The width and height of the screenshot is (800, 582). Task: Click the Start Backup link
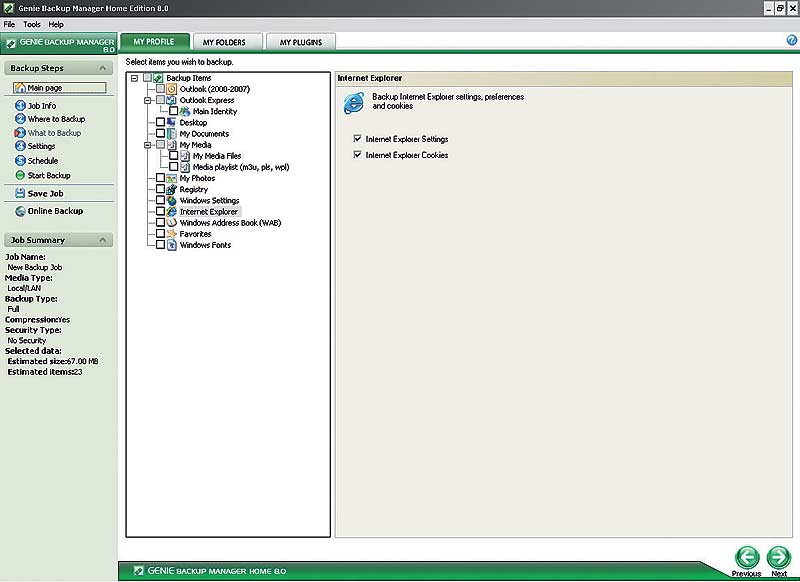coord(49,175)
